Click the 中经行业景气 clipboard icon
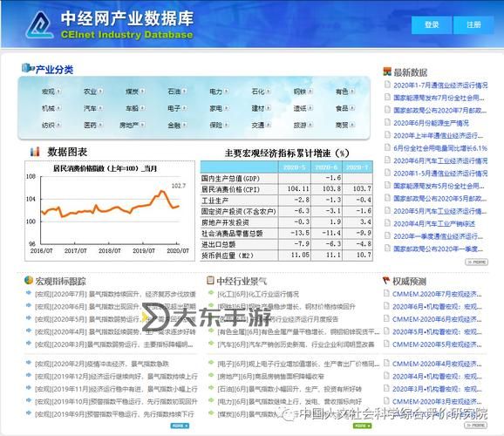 tap(210, 281)
